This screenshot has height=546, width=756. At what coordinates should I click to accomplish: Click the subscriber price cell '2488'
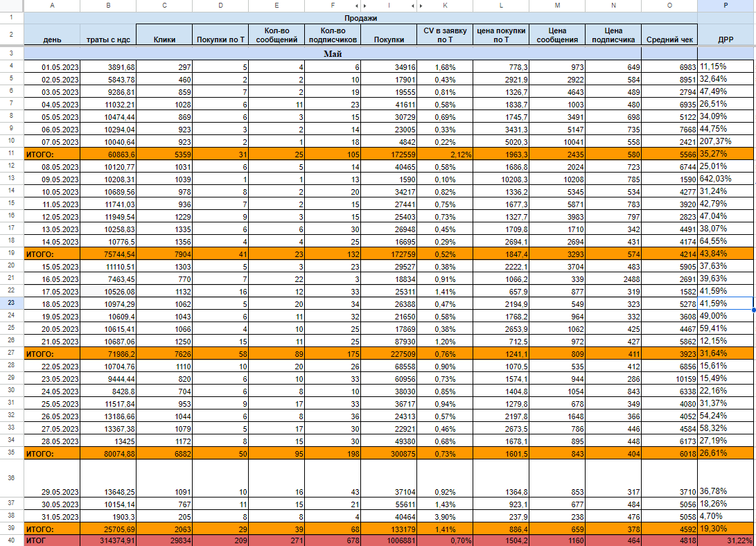pos(613,279)
